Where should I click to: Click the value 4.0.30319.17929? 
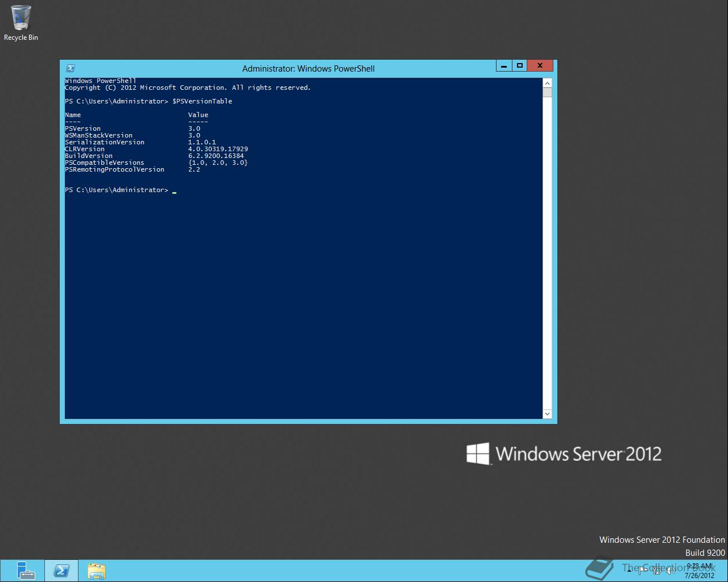click(x=218, y=149)
